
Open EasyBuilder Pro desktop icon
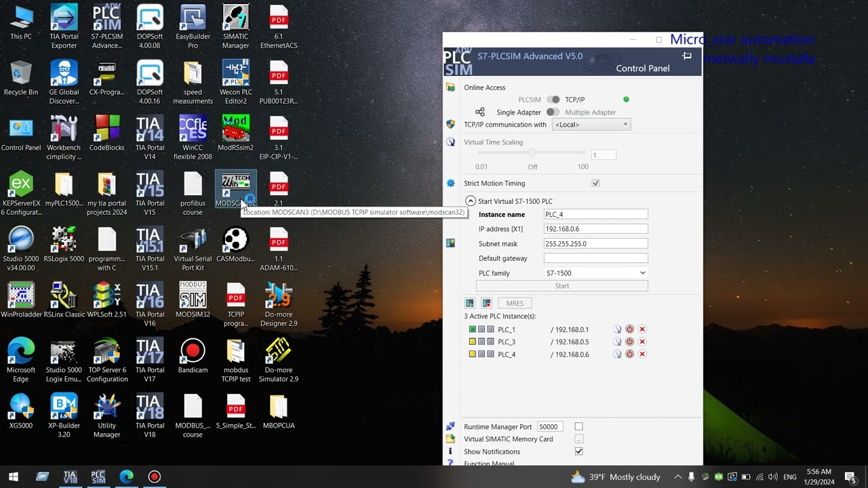tap(193, 27)
